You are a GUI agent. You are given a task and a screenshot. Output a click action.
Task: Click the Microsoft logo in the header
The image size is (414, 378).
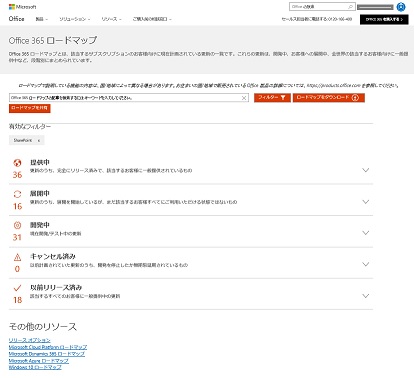[x=22, y=7]
